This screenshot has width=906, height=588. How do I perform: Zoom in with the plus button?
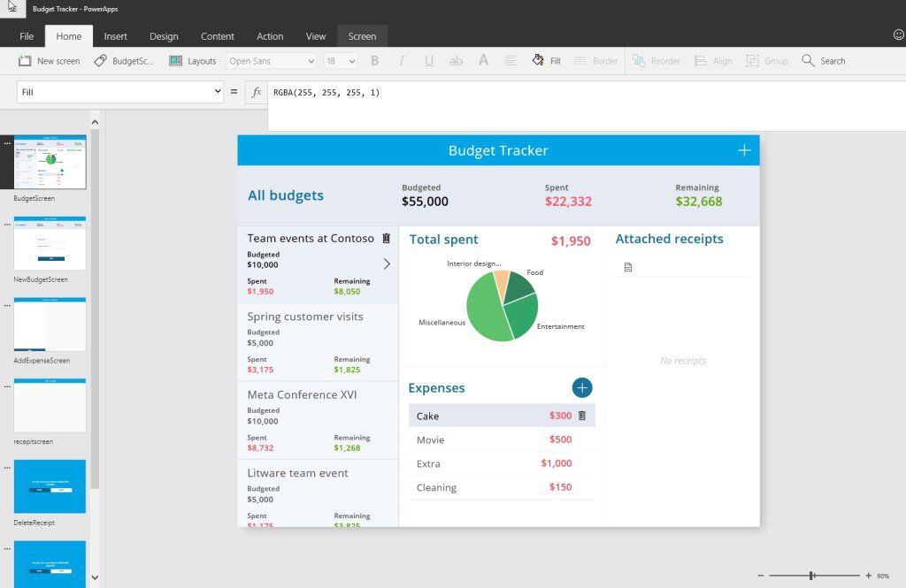tap(868, 576)
